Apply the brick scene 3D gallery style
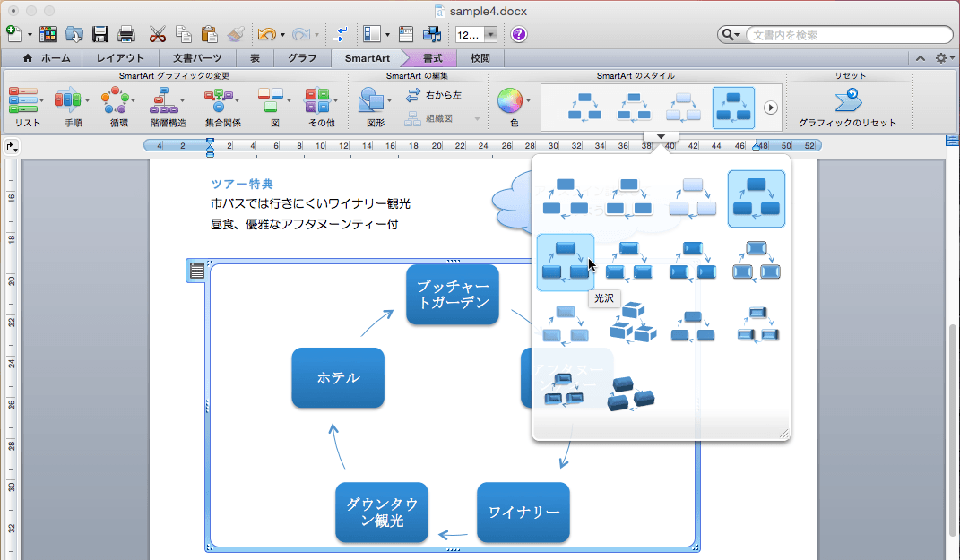This screenshot has height=560, width=960. click(633, 323)
